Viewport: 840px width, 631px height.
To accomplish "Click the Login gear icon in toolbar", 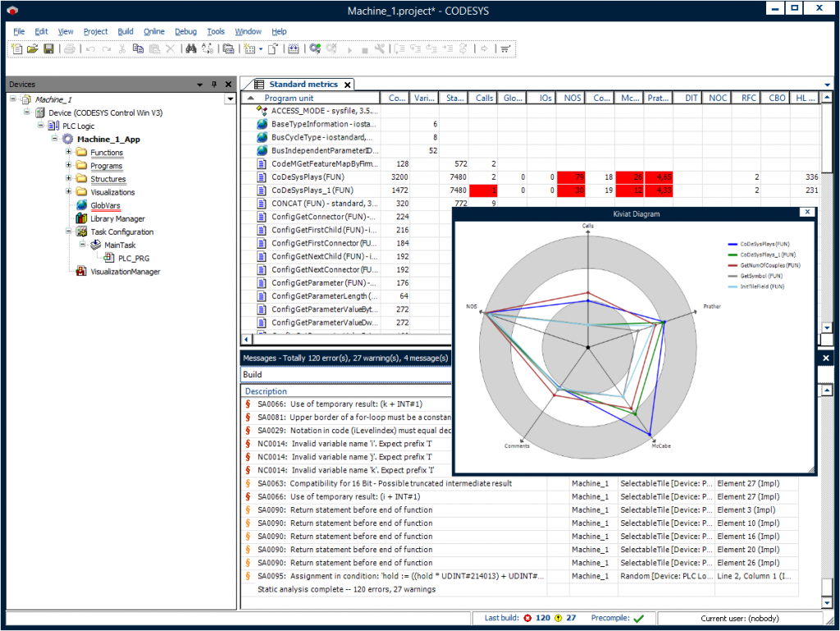I will click(315, 49).
